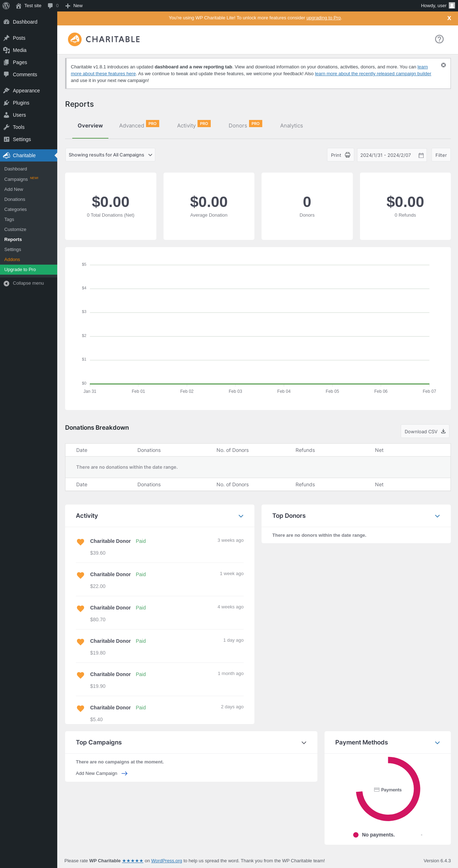Go to the Plugins page
458x868 pixels.
pos(29,103)
